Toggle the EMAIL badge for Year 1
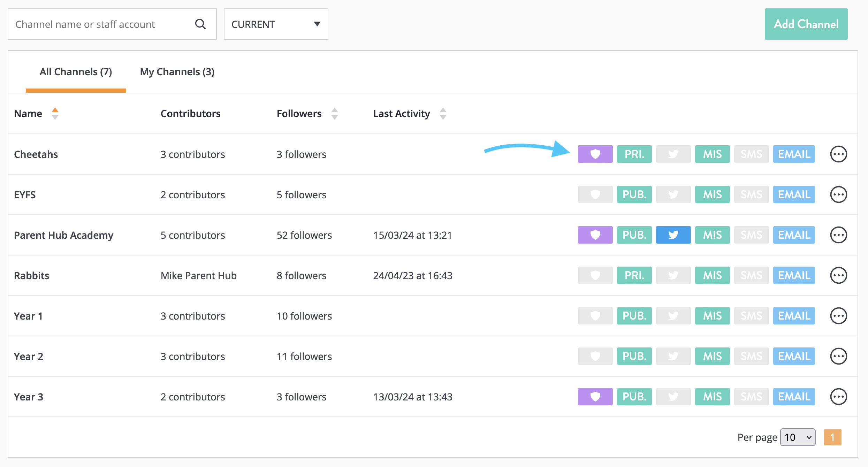 click(794, 316)
